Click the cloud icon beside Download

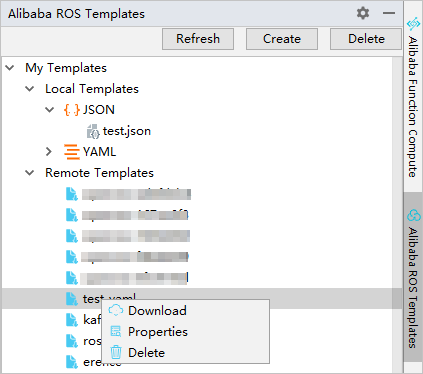click(x=116, y=310)
